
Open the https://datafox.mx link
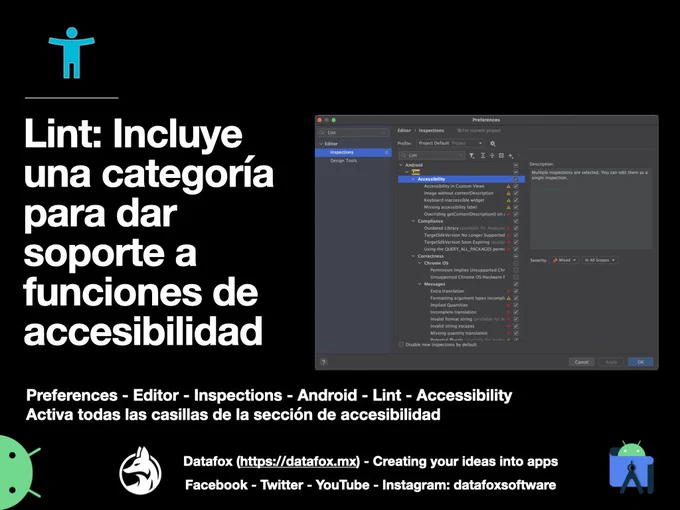click(298, 461)
